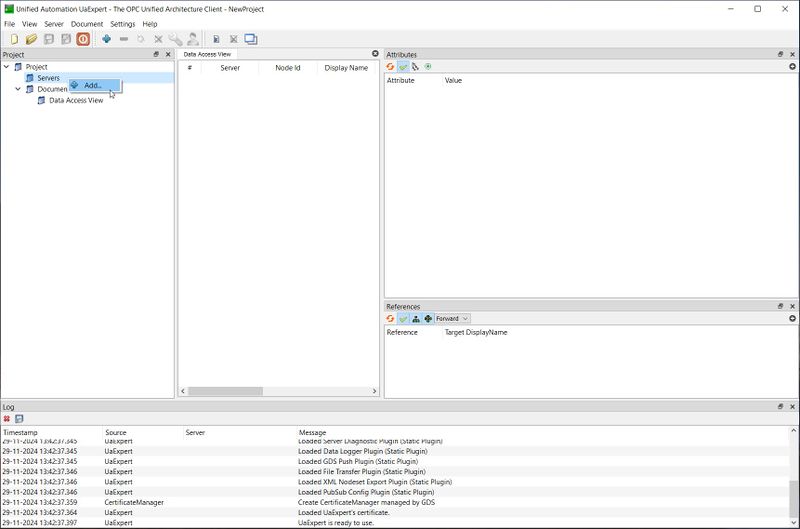Toggle the green checkmark in Attributes toolbar
This screenshot has height=529, width=800.
[403, 67]
